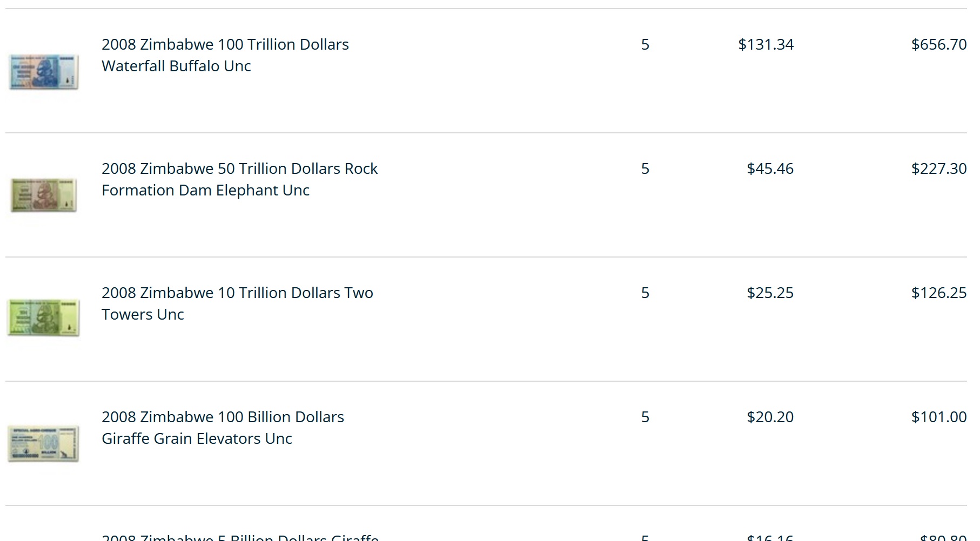Screen dimensions: 980x541
Task: Click the $656.70 line total
Action: 938,44
